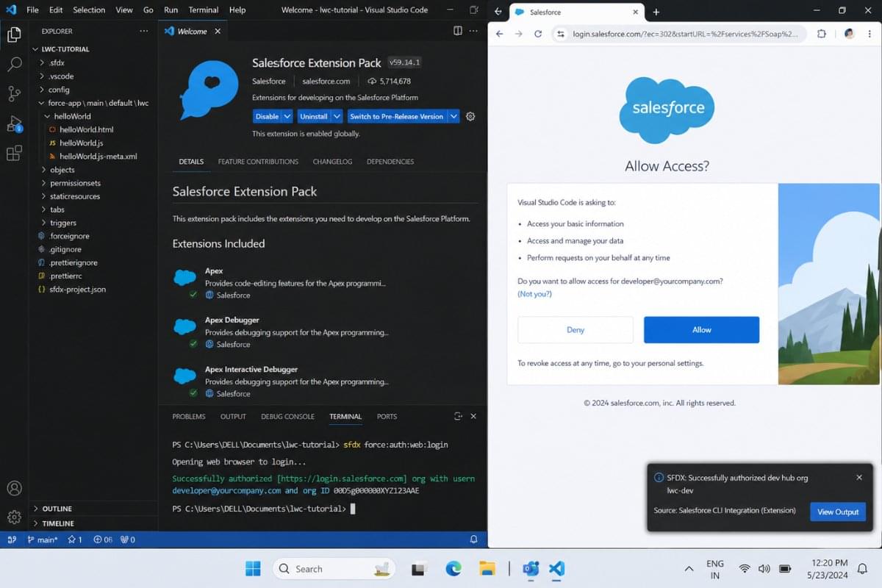The image size is (882, 588).
Task: Open Run and Debug view
Action: (14, 123)
